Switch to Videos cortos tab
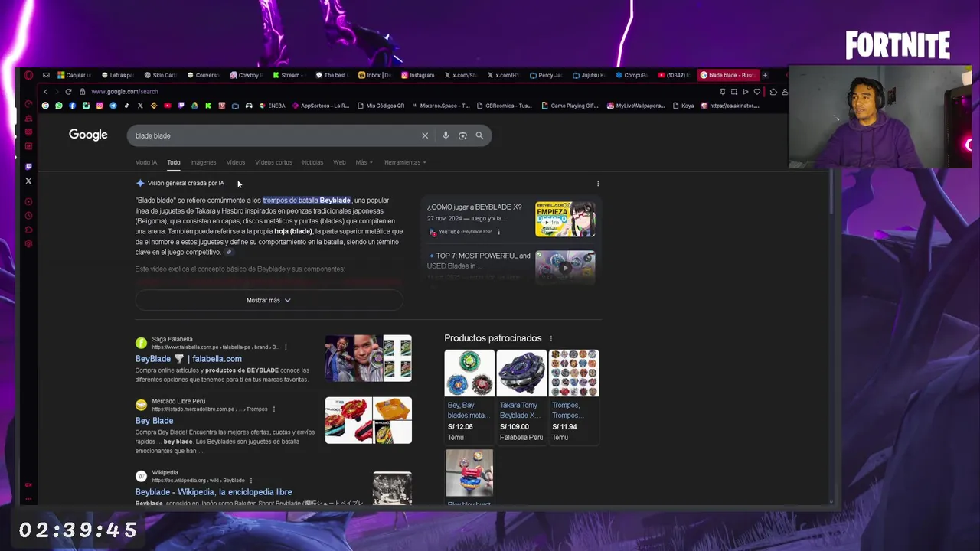This screenshot has height=551, width=980. click(x=273, y=162)
